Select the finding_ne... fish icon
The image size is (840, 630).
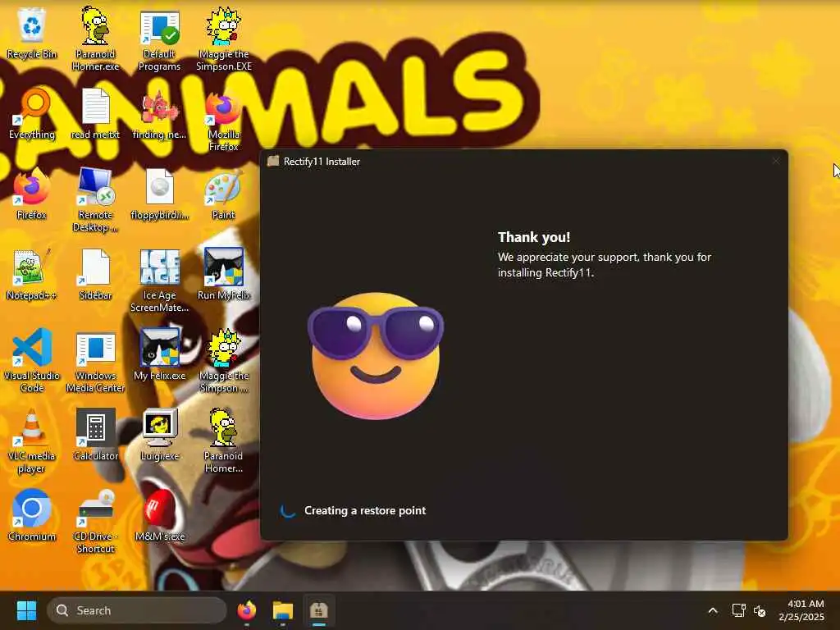click(x=159, y=114)
